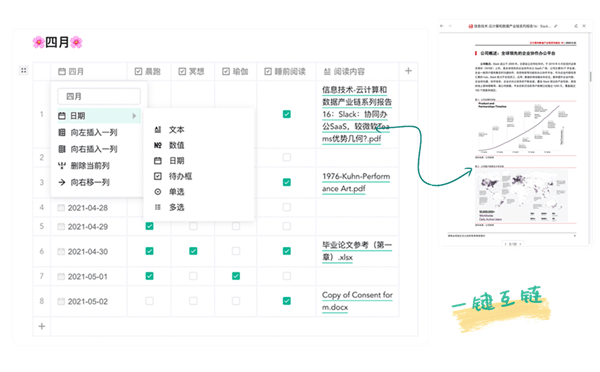Click the calendar icon beside 2021-04-30
The image size is (600, 372).
pos(61,251)
